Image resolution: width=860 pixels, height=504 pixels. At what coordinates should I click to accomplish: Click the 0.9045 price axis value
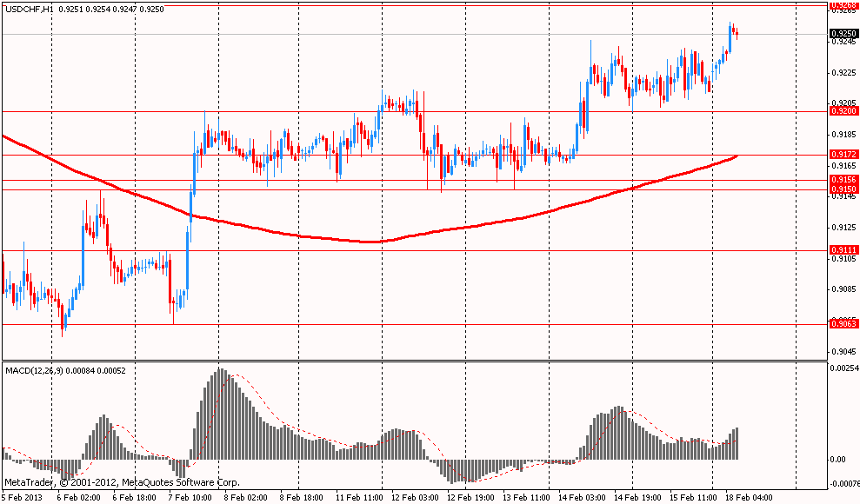point(844,351)
